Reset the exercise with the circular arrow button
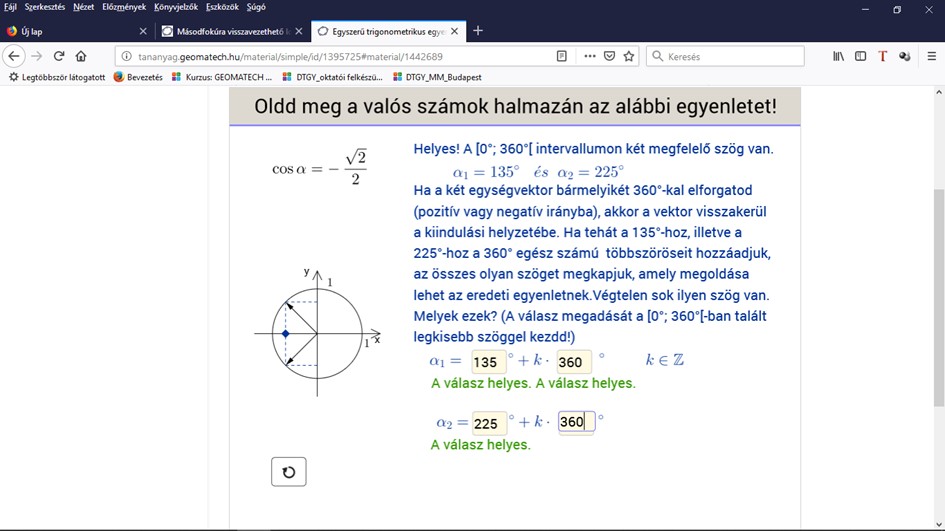The height and width of the screenshot is (531, 945). (289, 472)
